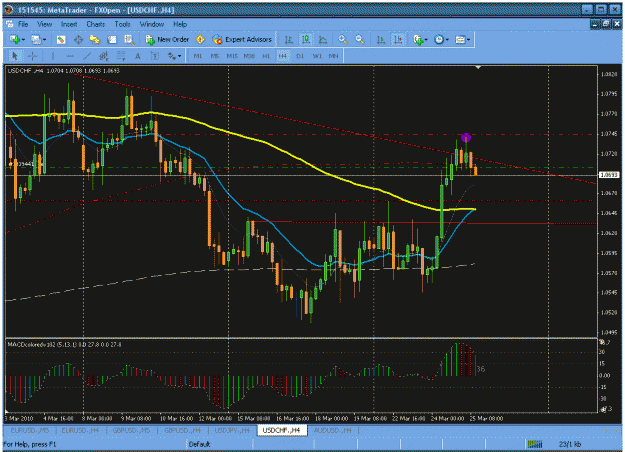Switch chart to candlesticks mode
Image resolution: width=625 pixels, height=452 pixels.
pos(306,39)
